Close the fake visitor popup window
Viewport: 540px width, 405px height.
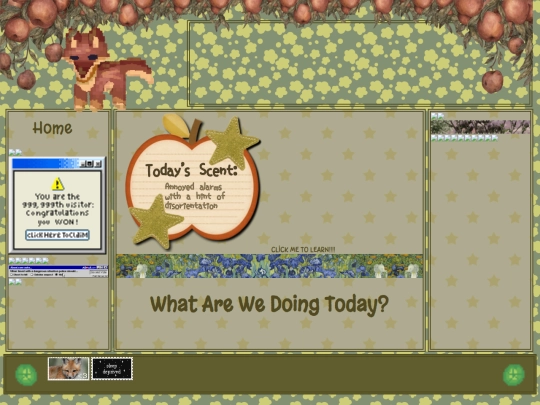[98, 164]
